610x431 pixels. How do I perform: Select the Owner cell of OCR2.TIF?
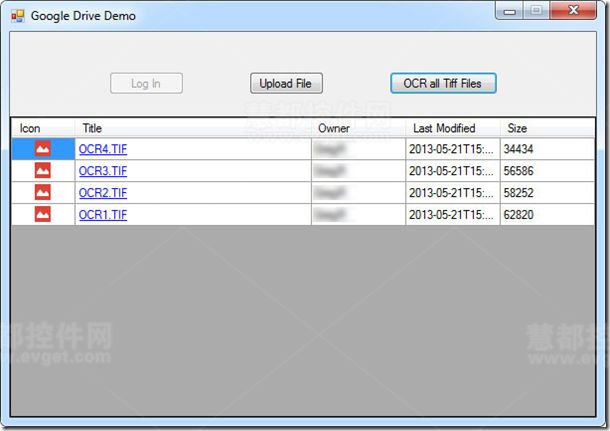[x=358, y=193]
